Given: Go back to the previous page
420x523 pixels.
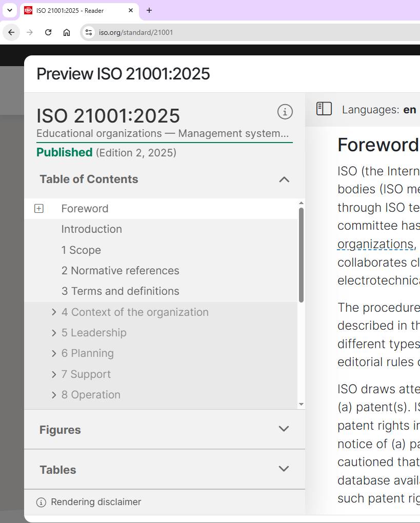Looking at the screenshot, I should pyautogui.click(x=11, y=32).
